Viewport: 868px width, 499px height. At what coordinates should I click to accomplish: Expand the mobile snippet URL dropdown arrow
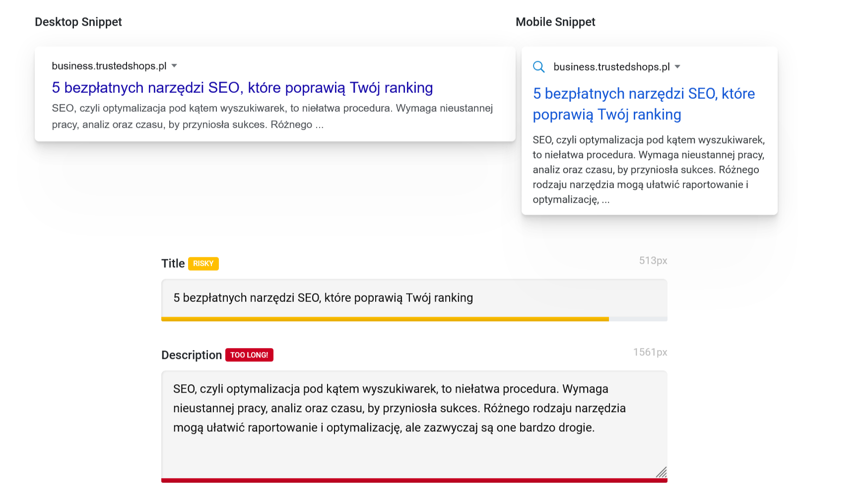pos(677,67)
